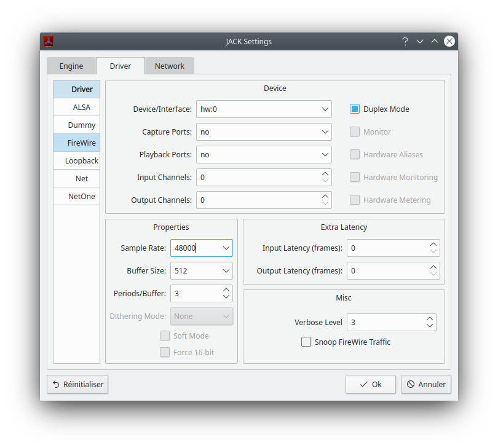Close the JACK Settings window
The image size is (498, 448).
(449, 41)
